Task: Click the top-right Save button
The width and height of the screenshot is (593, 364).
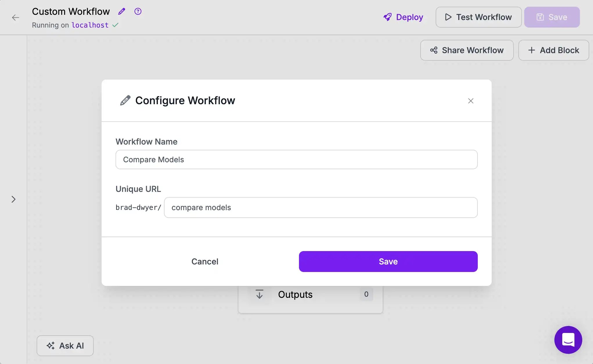Action: 552,17
